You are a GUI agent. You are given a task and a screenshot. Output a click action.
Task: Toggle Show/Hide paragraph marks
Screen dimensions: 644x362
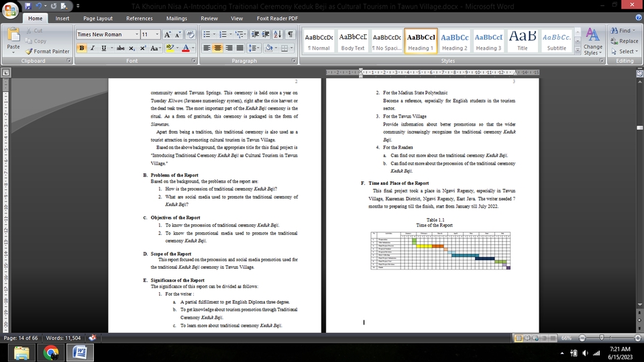tap(290, 34)
